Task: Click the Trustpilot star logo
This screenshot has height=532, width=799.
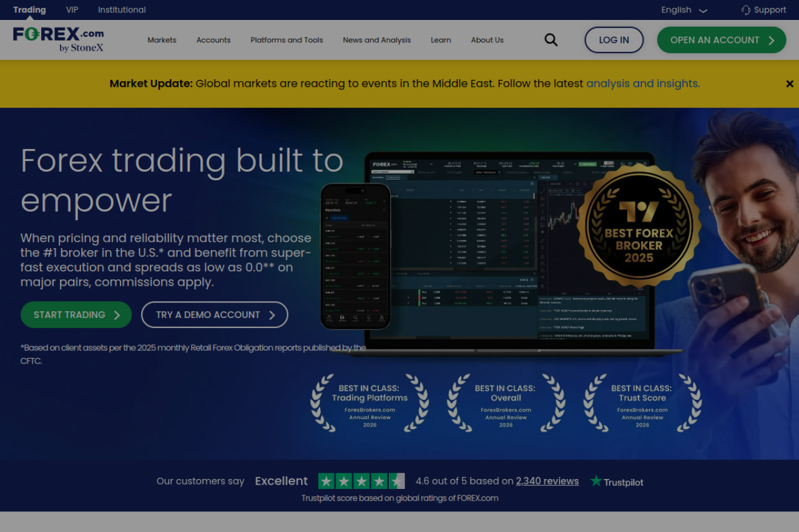Action: coord(596,481)
